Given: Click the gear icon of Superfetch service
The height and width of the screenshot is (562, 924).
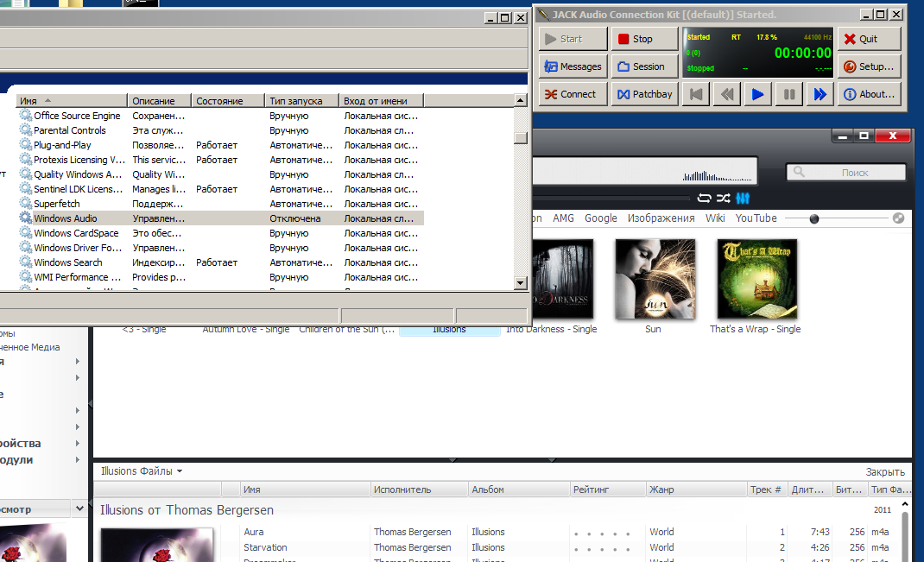Looking at the screenshot, I should [x=25, y=203].
